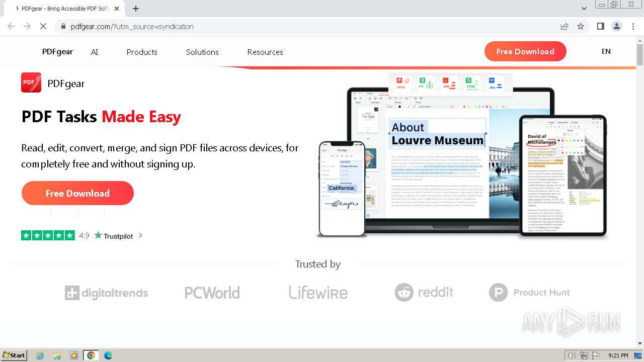Open the Chrome profile avatar
The height and width of the screenshot is (362, 644).
point(617,26)
